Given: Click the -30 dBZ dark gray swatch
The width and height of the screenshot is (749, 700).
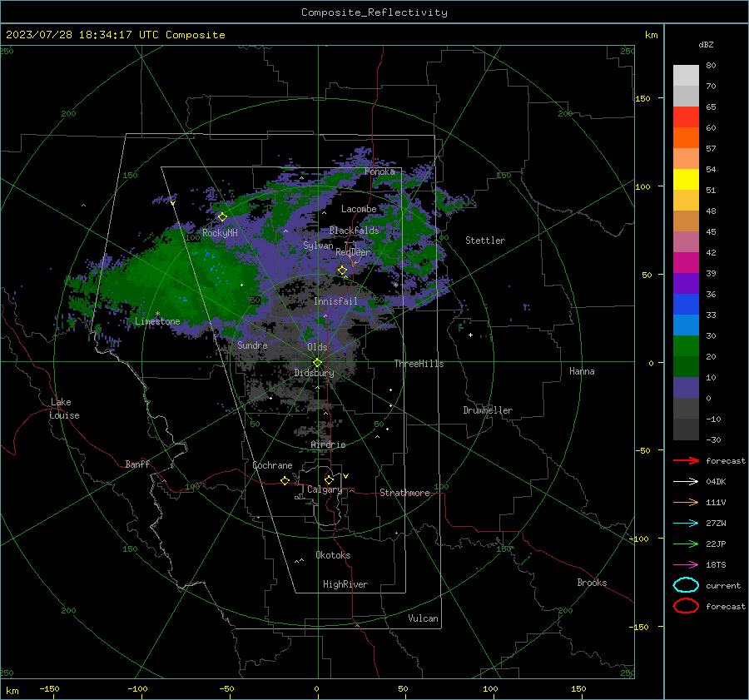Looking at the screenshot, I should tap(686, 429).
